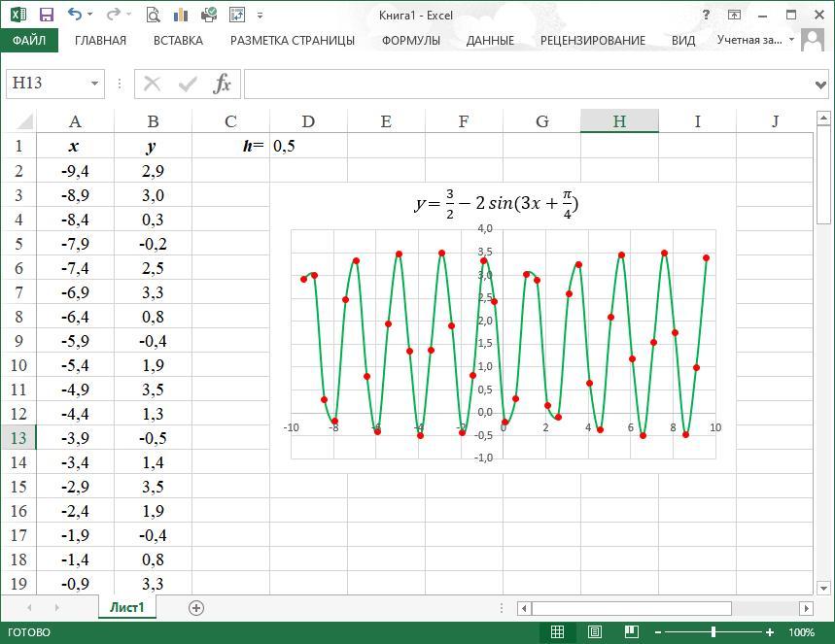Viewport: 835px width, 644px height.
Task: Open the ВИД ribbon tab
Action: (683, 41)
